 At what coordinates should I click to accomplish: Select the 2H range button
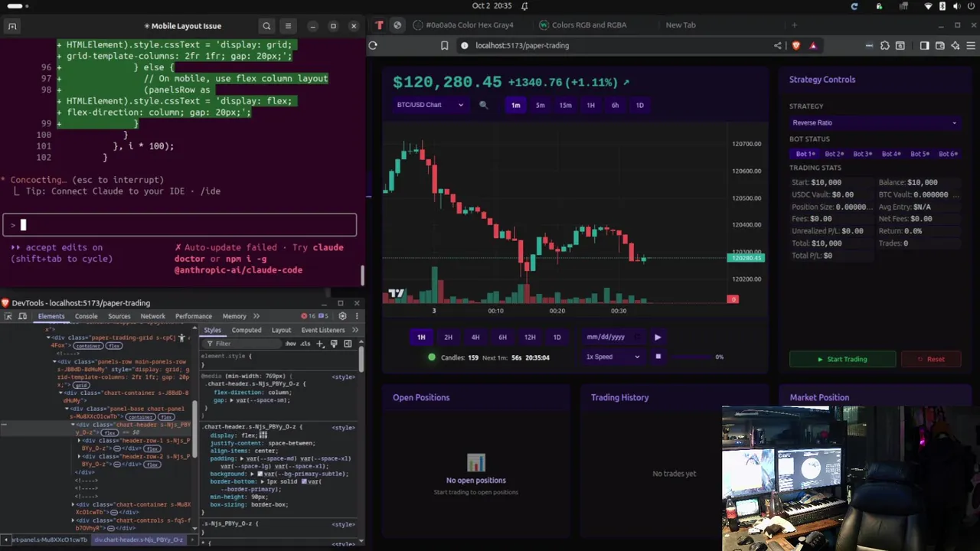(448, 337)
